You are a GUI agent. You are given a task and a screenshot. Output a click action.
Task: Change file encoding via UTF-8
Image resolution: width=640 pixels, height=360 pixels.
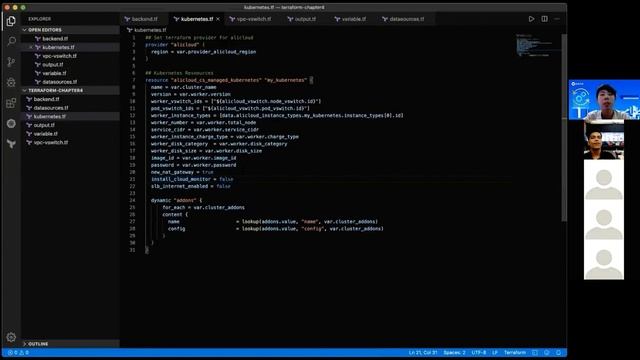pyautogui.click(x=479, y=353)
